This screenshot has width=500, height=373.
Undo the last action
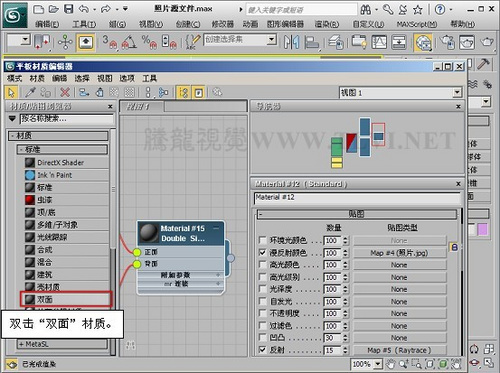[84, 9]
